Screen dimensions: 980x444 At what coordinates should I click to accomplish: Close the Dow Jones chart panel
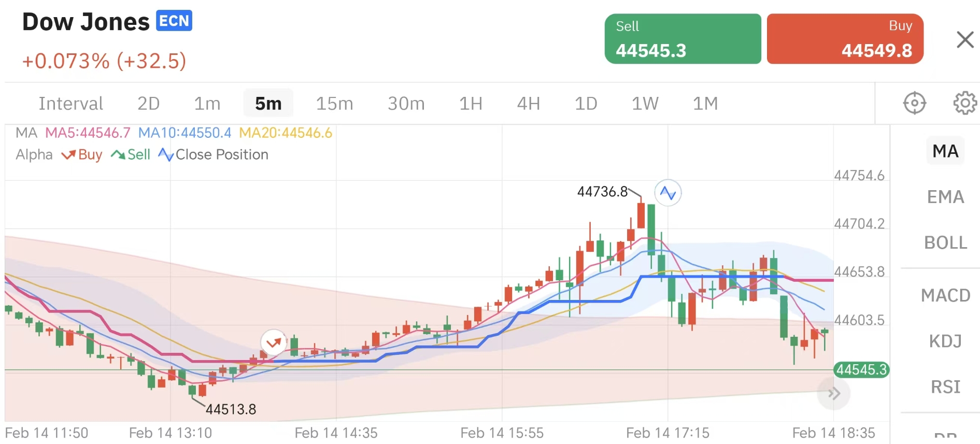point(964,39)
